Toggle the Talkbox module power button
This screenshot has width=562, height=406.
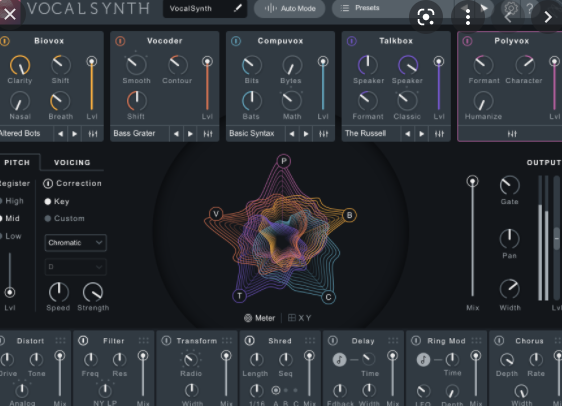pyautogui.click(x=352, y=41)
